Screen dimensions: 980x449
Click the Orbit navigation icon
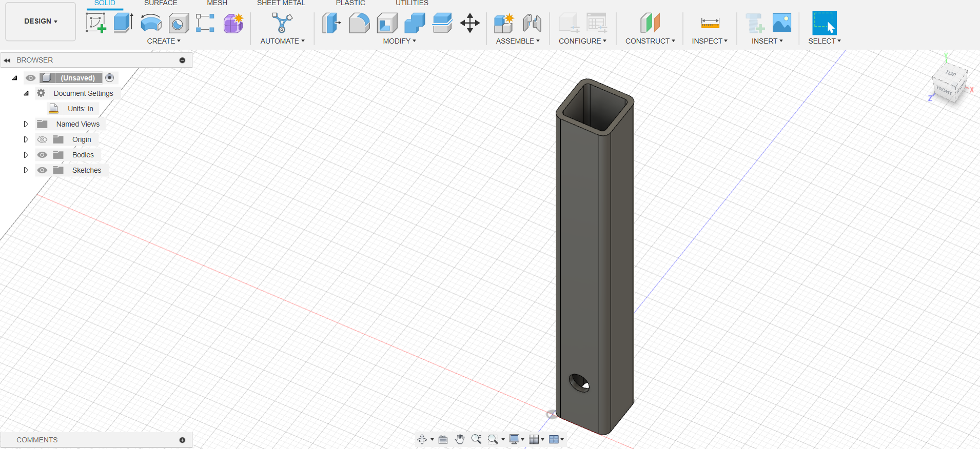coord(422,439)
